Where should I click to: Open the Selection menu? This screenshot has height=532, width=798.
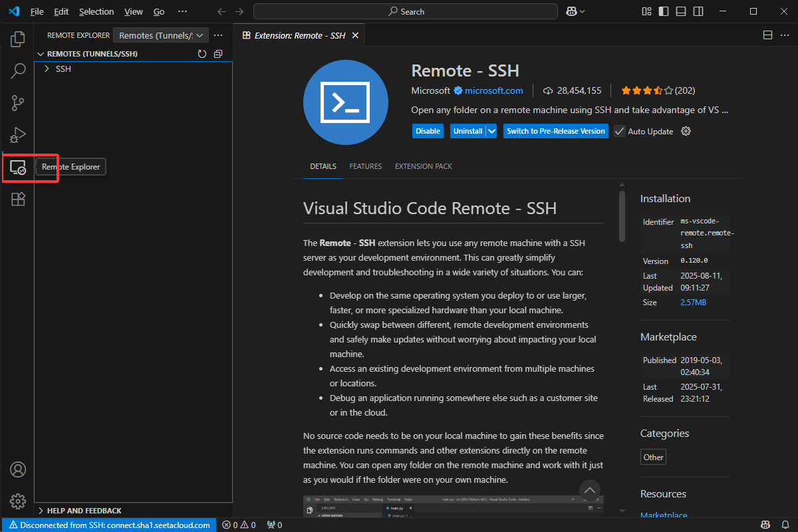pos(96,11)
